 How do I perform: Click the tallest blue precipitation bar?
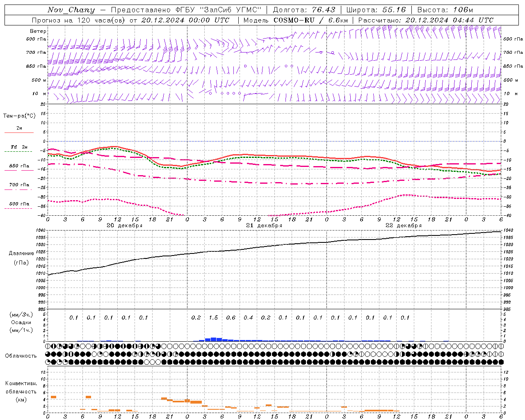pos(213,339)
